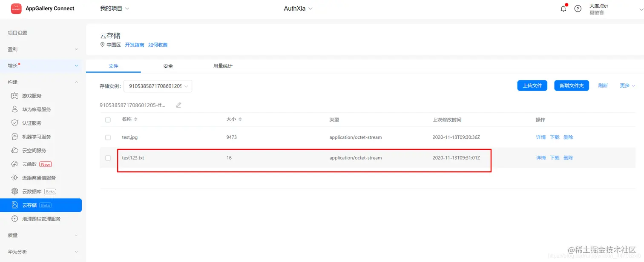
Task: Open the 我的项目 dropdown
Action: click(x=115, y=9)
